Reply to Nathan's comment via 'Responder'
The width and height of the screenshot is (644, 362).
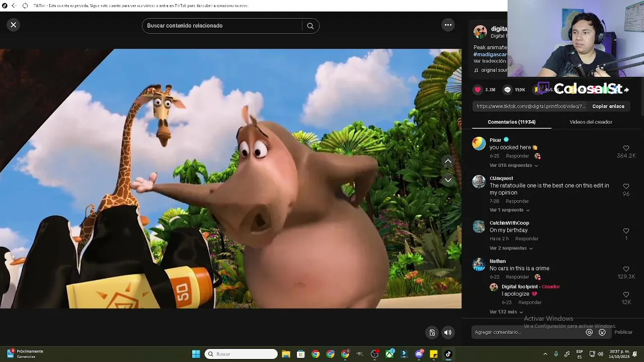[517, 277]
